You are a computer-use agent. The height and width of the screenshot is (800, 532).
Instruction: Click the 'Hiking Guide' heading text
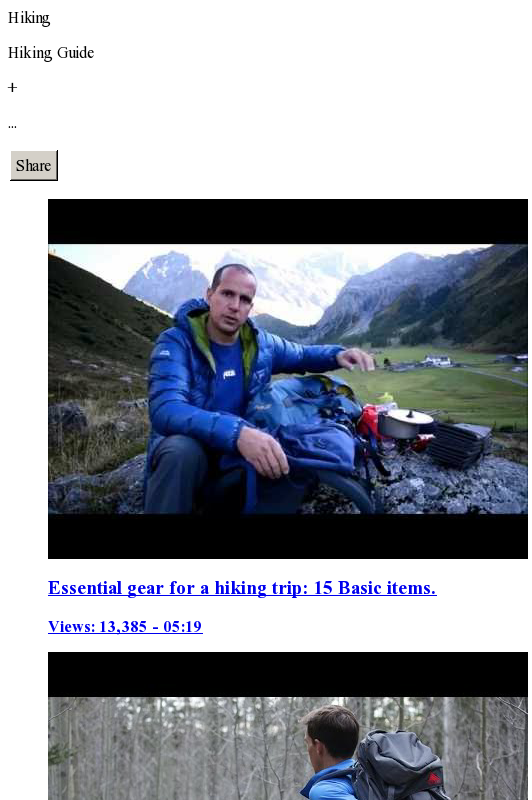point(51,53)
